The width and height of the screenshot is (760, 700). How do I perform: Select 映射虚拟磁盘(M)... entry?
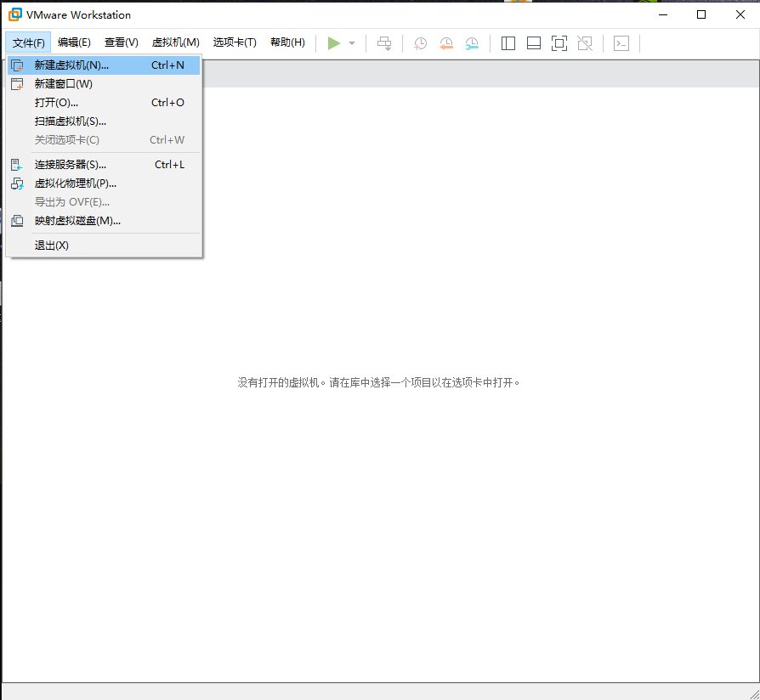point(104,221)
